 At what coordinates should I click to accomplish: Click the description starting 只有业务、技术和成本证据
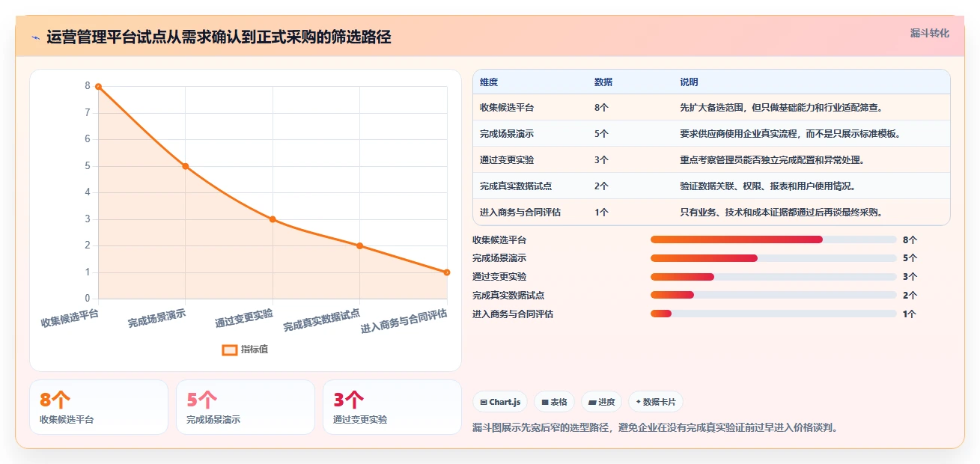782,213
